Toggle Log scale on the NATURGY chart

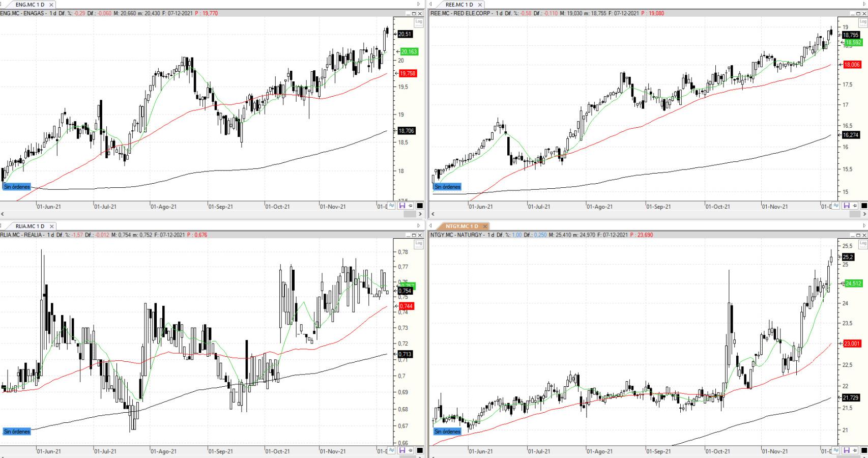pos(863,244)
